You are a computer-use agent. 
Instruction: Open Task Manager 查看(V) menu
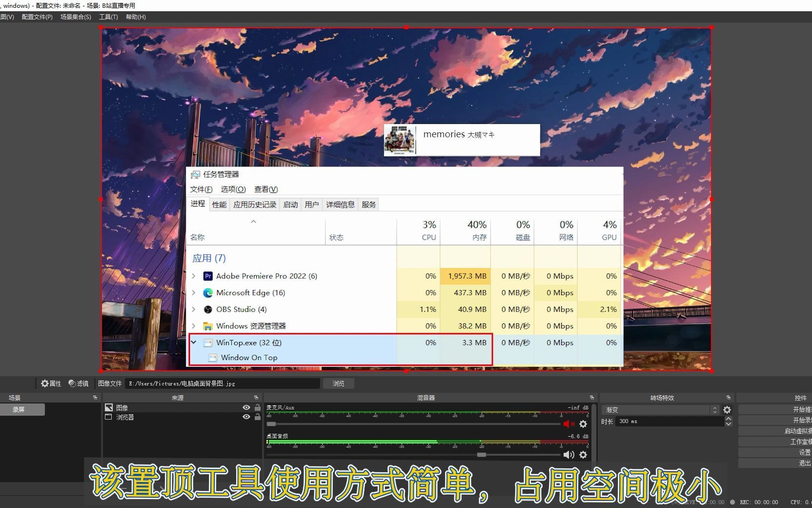point(266,190)
